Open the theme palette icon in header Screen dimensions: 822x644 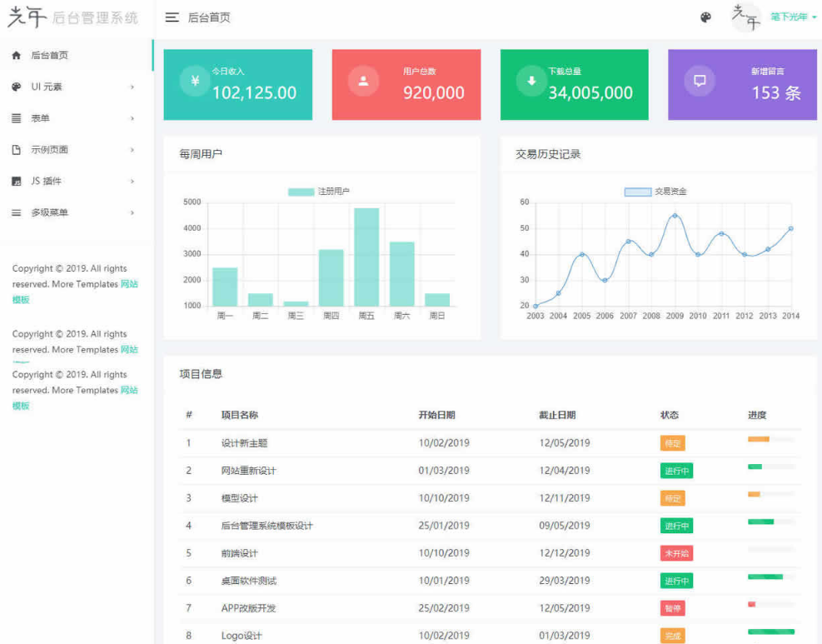point(706,17)
